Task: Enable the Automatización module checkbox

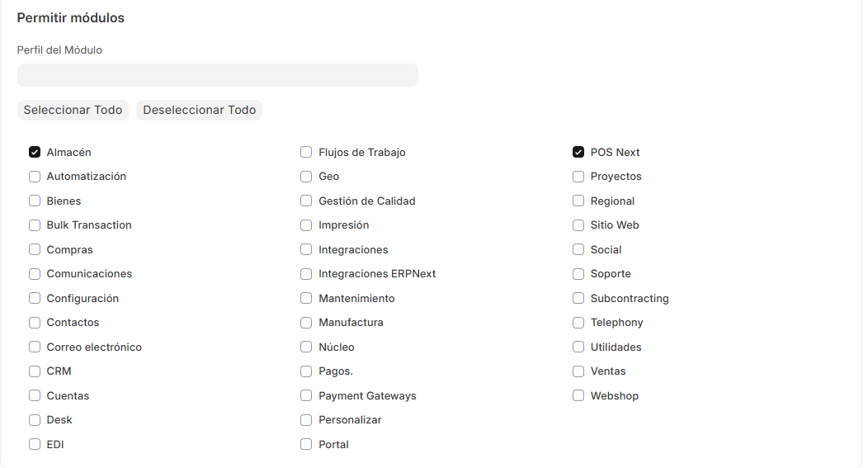Action: (x=35, y=177)
